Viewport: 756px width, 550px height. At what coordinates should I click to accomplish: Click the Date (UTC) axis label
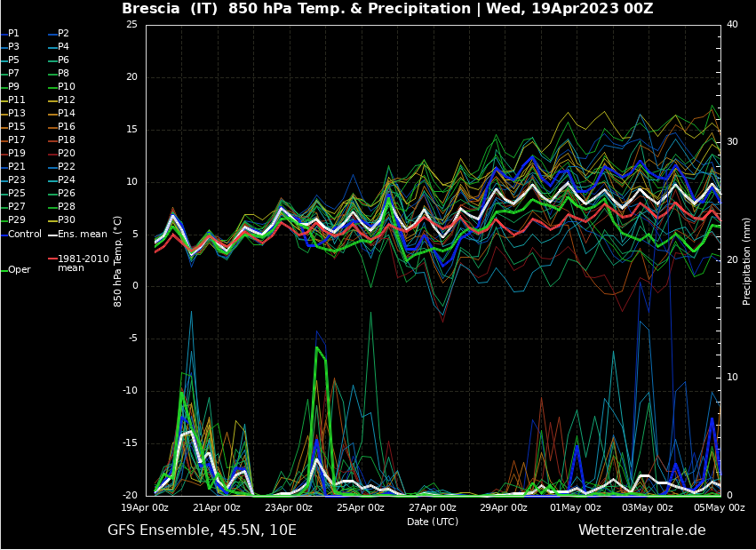point(433,522)
